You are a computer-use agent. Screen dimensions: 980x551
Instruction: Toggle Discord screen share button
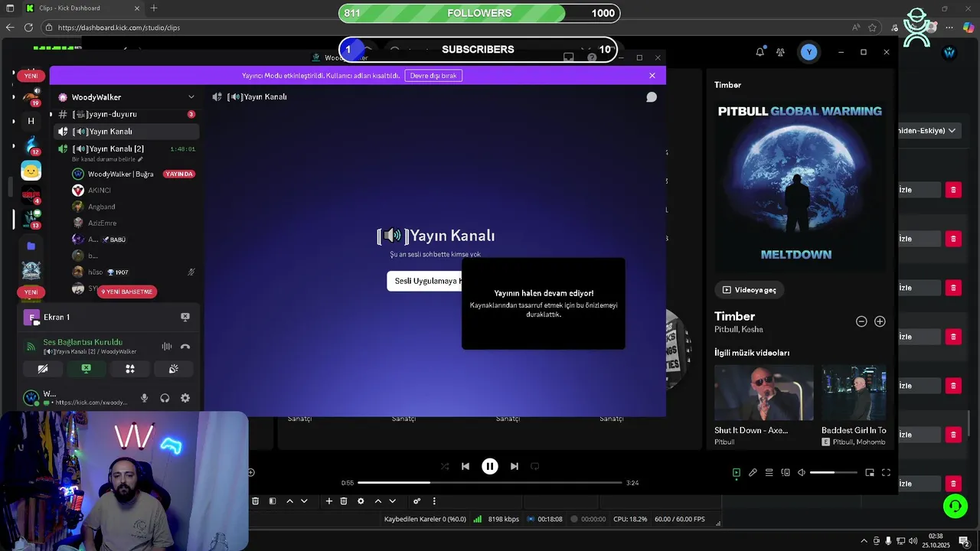(x=87, y=369)
